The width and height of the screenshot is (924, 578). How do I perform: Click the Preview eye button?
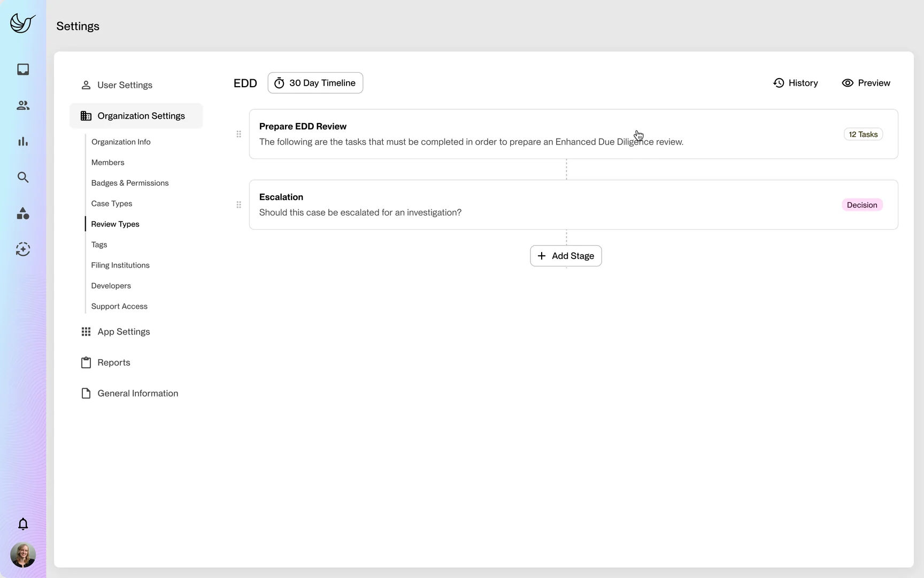(x=866, y=83)
